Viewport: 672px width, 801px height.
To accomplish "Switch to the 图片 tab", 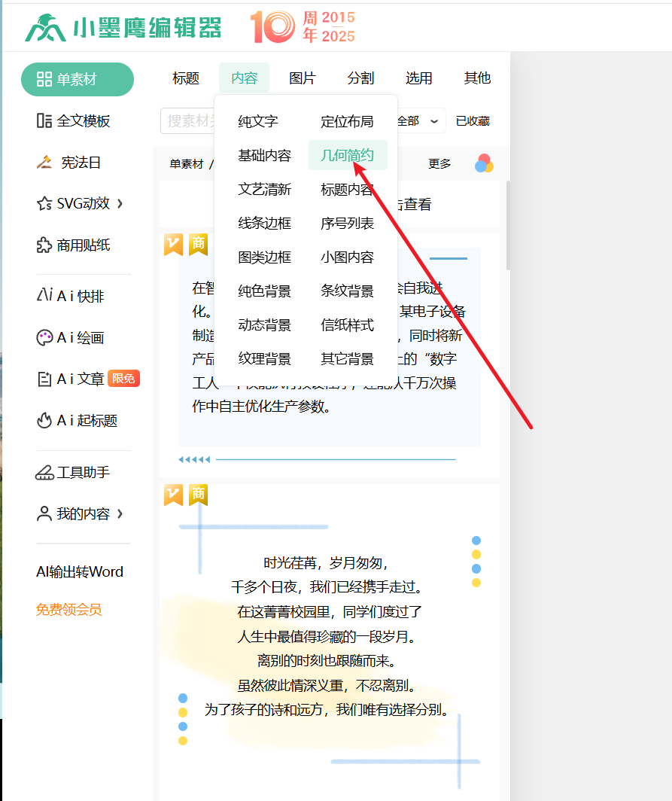I will tap(302, 78).
